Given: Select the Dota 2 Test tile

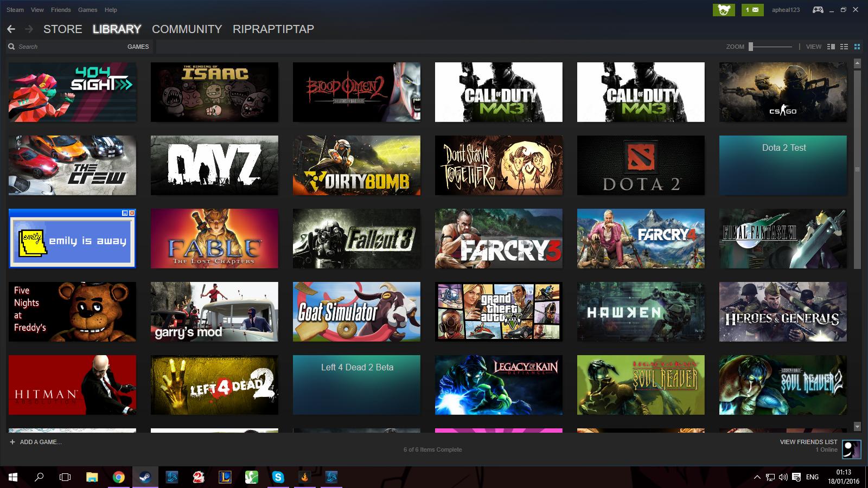Looking at the screenshot, I should pos(783,165).
